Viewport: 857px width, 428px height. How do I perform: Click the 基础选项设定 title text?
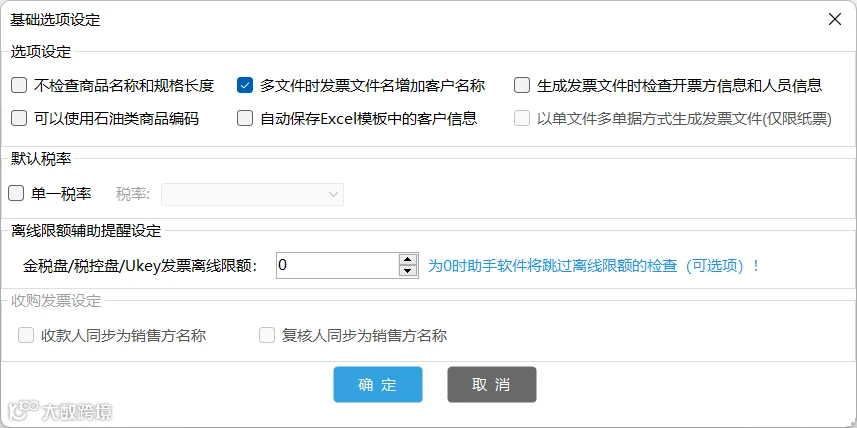(55, 20)
